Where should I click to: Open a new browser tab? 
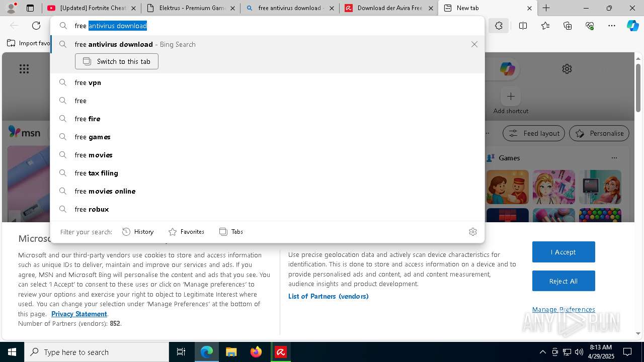pos(546,8)
